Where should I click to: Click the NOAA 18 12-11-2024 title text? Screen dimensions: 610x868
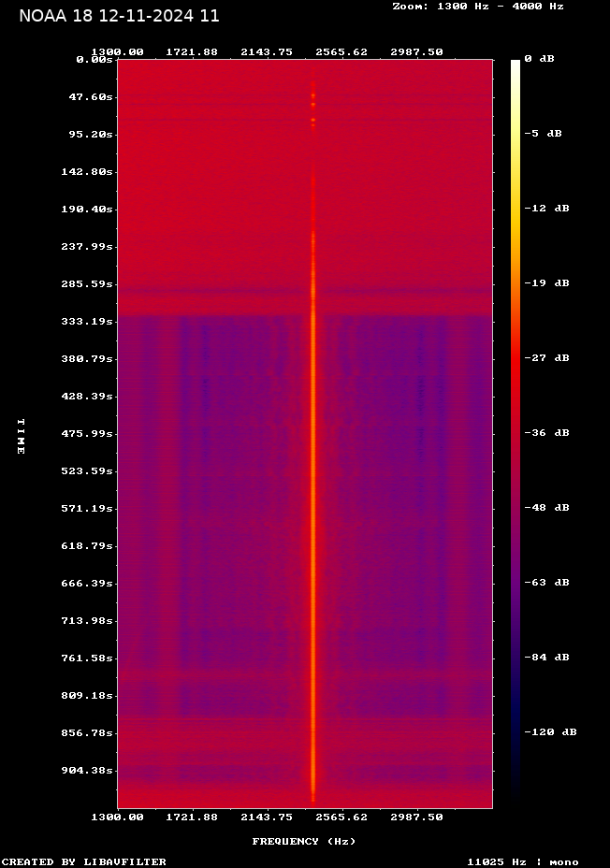119,16
